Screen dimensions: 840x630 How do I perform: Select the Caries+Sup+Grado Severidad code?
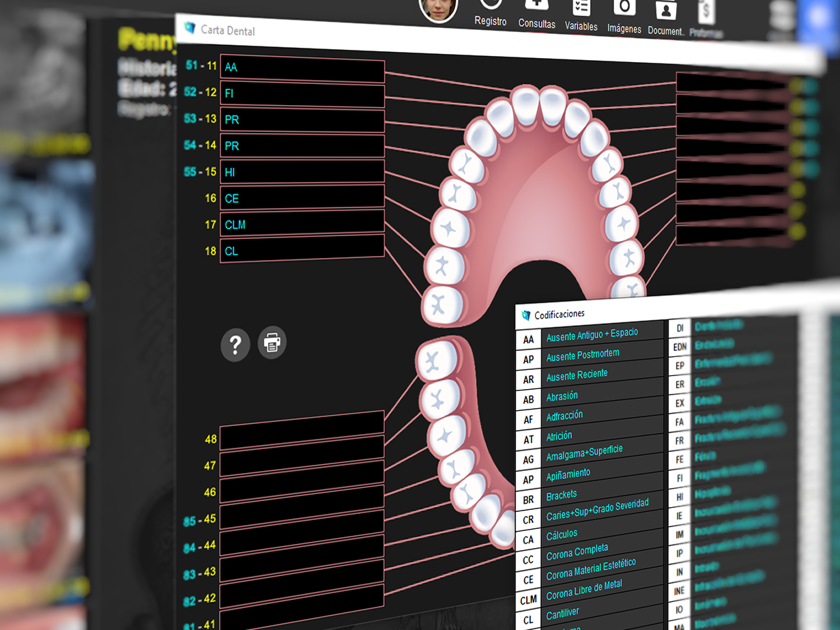tap(597, 511)
